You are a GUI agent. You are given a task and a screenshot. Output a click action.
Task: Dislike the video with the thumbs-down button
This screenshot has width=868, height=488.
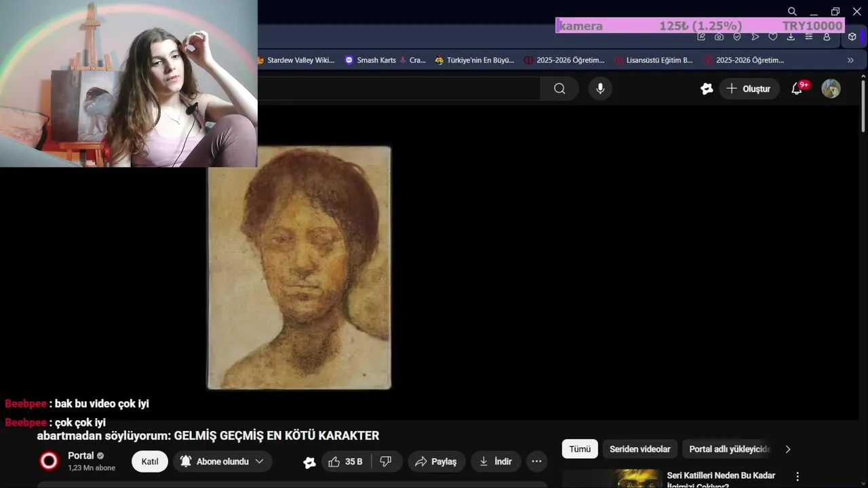(x=386, y=462)
